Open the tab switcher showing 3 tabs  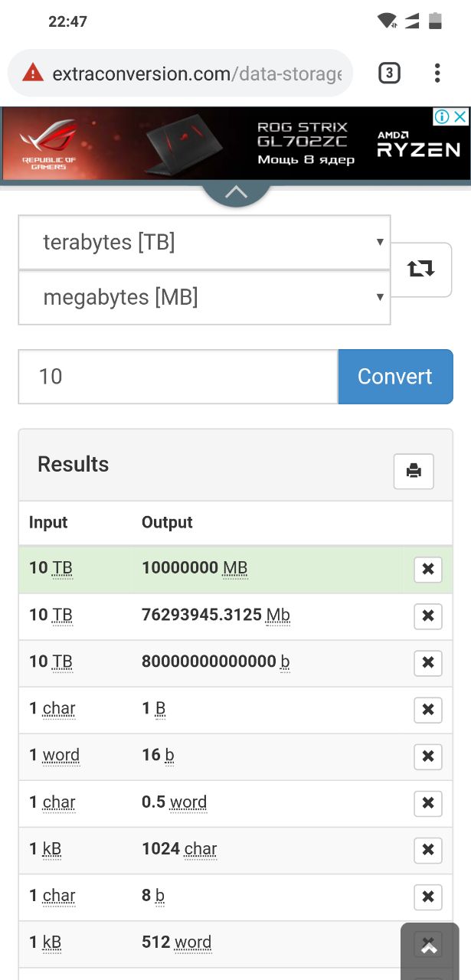tap(389, 73)
